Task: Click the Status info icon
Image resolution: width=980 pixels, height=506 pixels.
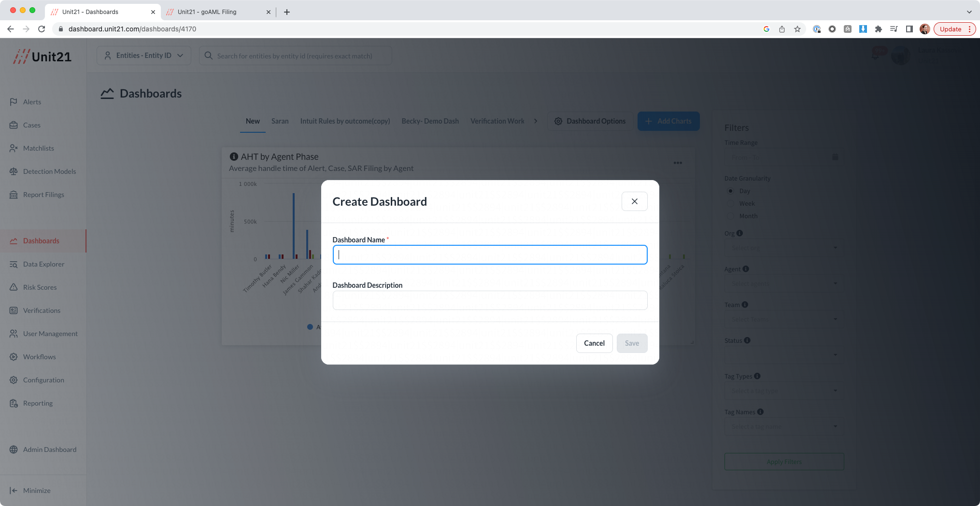Action: coord(747,340)
